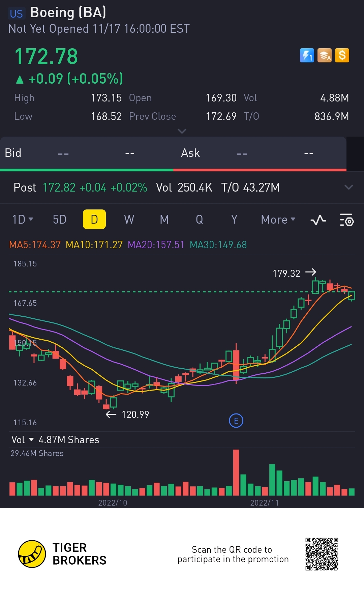Select the Q quarterly chart tab

pyautogui.click(x=199, y=220)
